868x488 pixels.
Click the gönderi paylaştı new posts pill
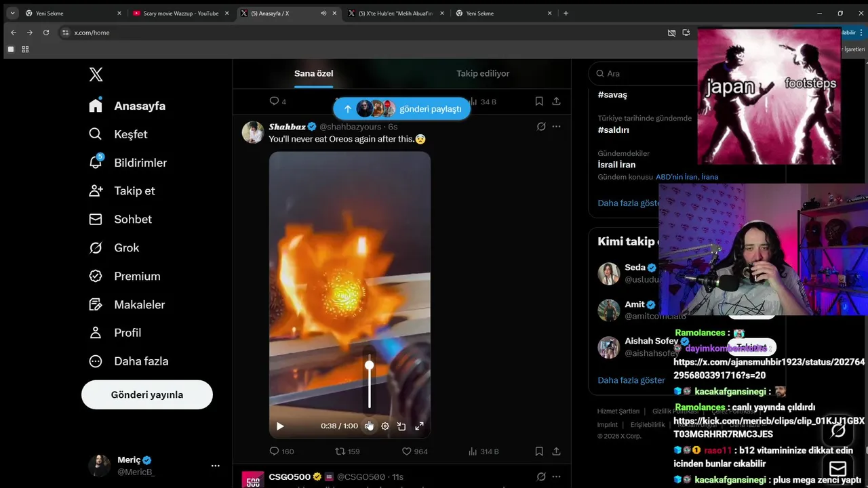401,108
